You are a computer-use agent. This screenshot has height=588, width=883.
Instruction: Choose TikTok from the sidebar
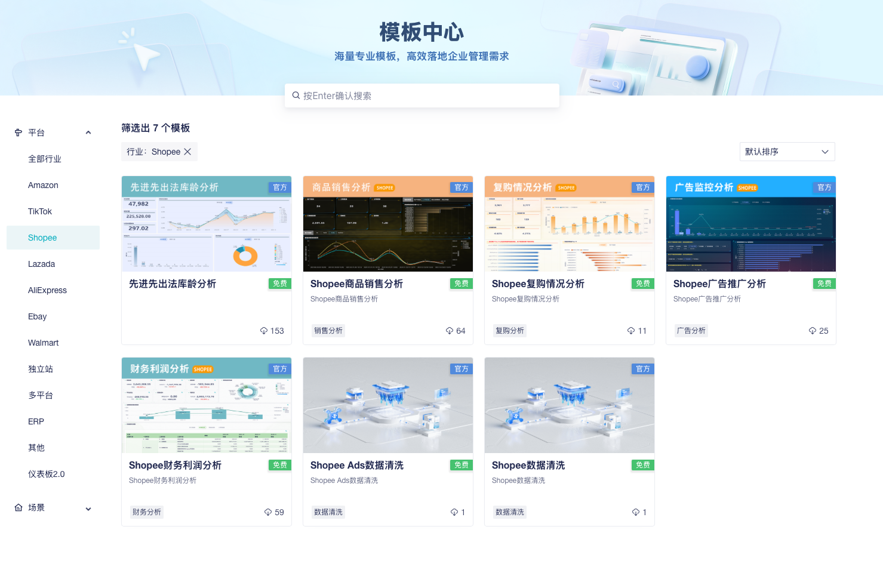40,211
